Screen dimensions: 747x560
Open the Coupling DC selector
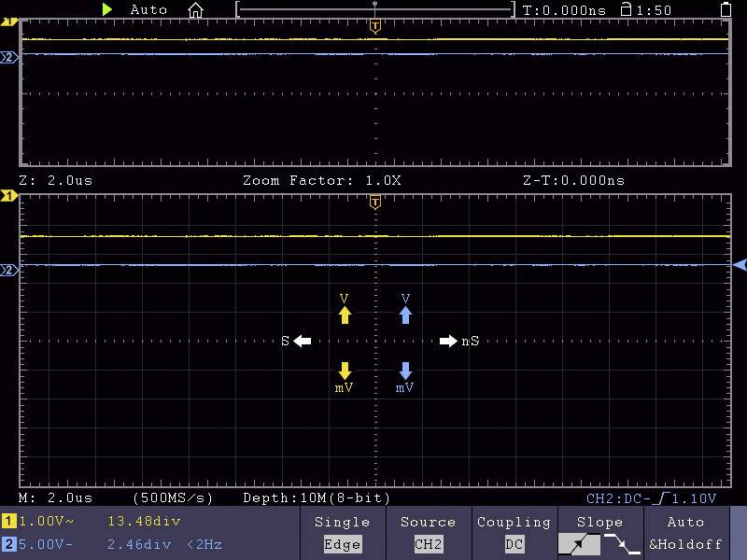514,533
